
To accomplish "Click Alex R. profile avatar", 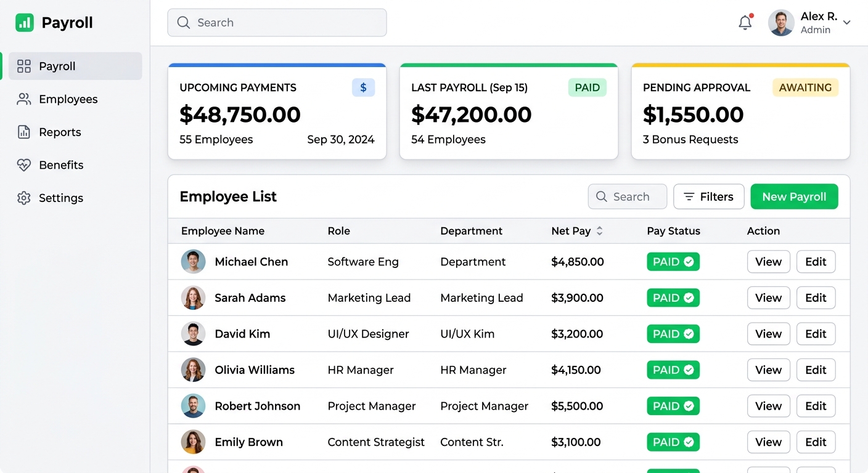I will [781, 23].
